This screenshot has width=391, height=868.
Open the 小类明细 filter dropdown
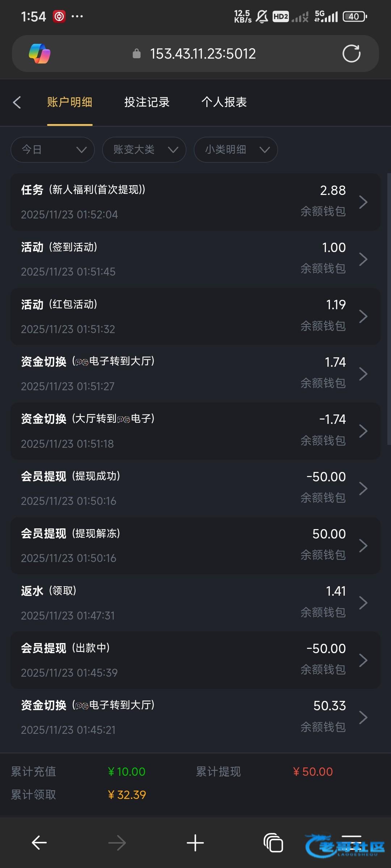[236, 150]
